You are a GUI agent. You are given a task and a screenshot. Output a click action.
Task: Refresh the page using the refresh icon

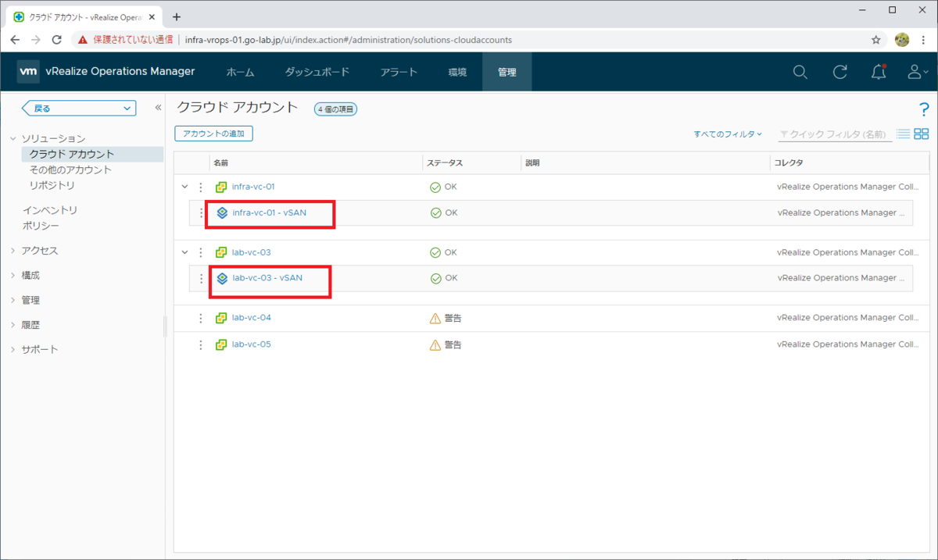(x=840, y=71)
